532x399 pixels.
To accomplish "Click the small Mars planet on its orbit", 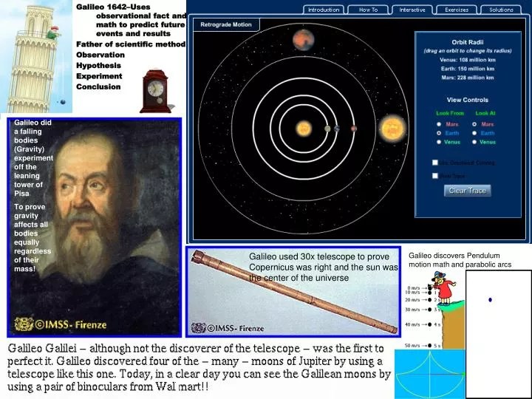I will pos(354,129).
